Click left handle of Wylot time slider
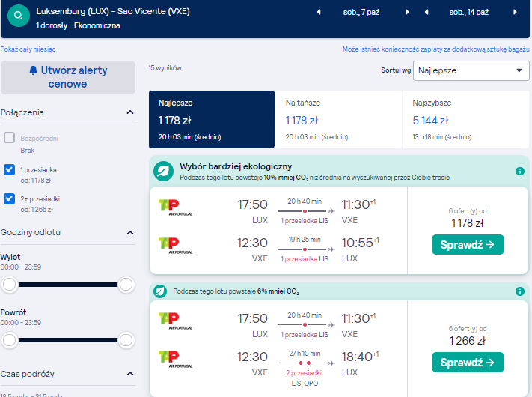This screenshot has height=397, width=532. [x=10, y=284]
